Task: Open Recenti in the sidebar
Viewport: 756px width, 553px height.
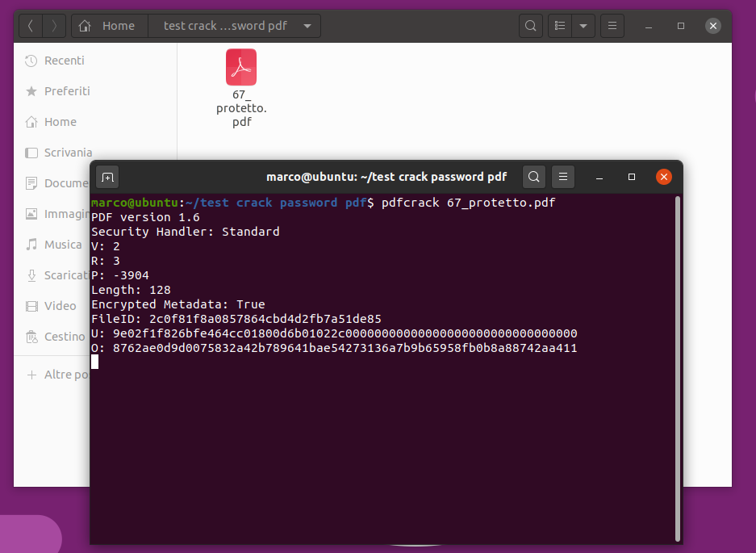Action: tap(95, 61)
